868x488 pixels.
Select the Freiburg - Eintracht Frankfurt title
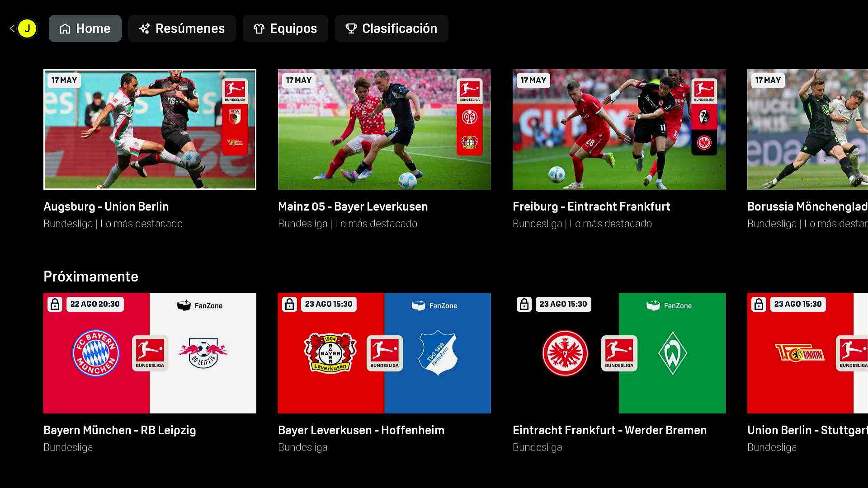[591, 206]
